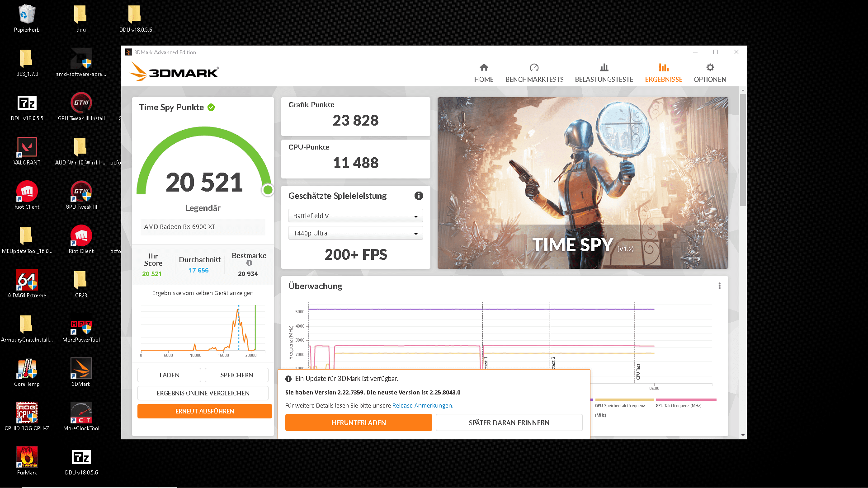
Task: Click Ergebnisse vom selben Gerät anzeigen
Action: tap(203, 293)
